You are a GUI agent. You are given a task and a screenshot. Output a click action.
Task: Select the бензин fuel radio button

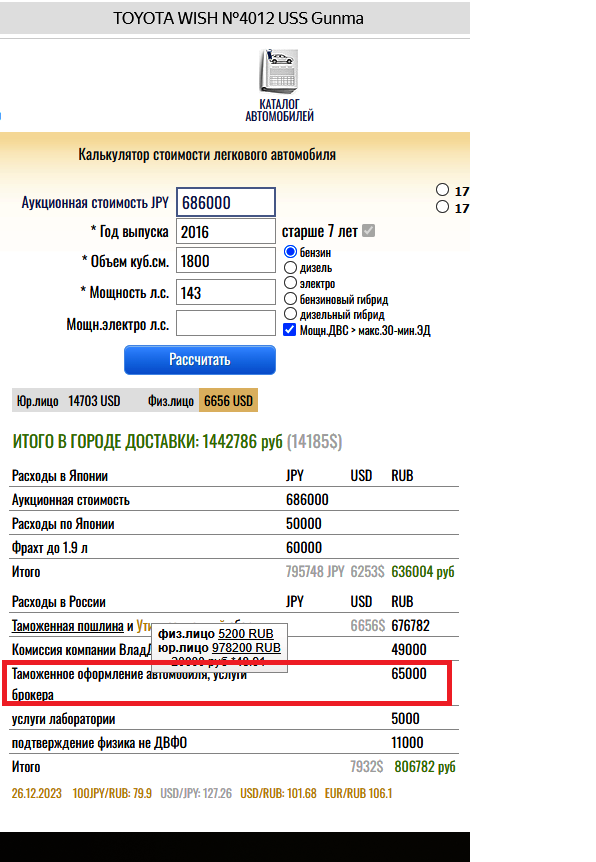click(290, 252)
